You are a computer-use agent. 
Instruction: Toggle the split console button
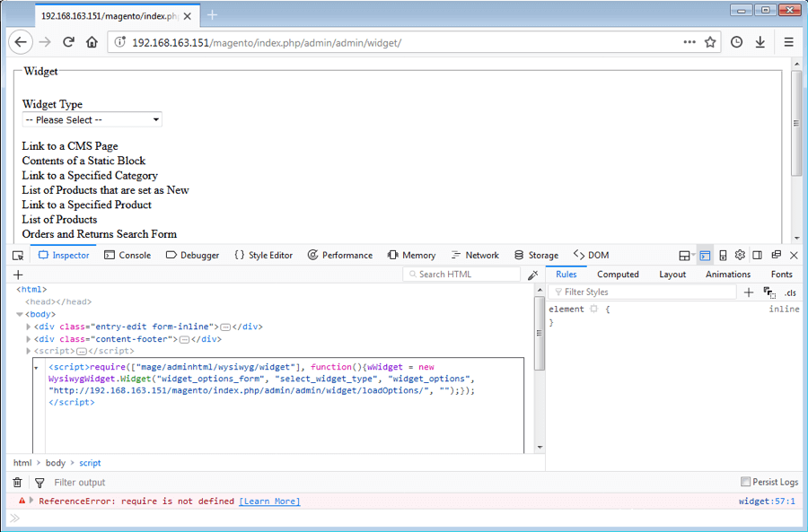705,256
